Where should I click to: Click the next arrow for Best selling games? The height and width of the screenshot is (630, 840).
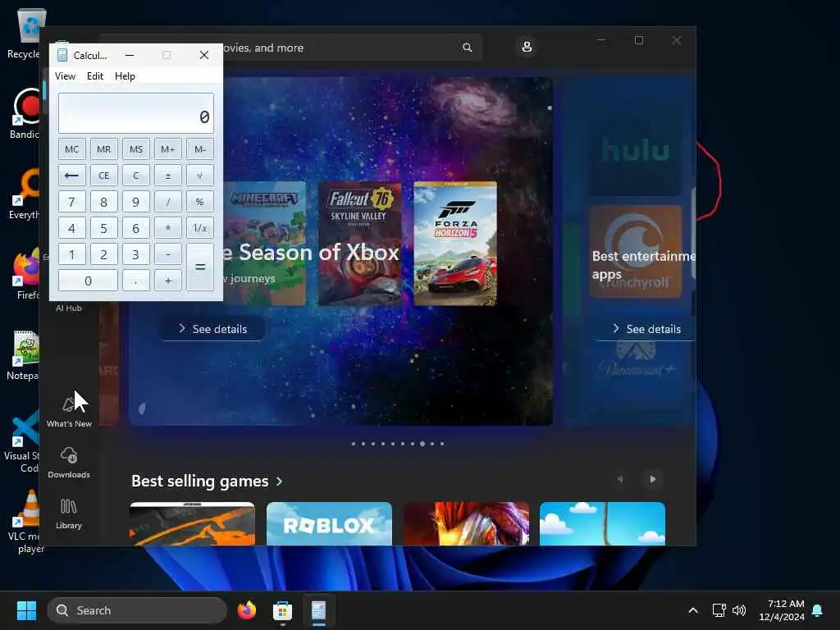click(x=652, y=479)
